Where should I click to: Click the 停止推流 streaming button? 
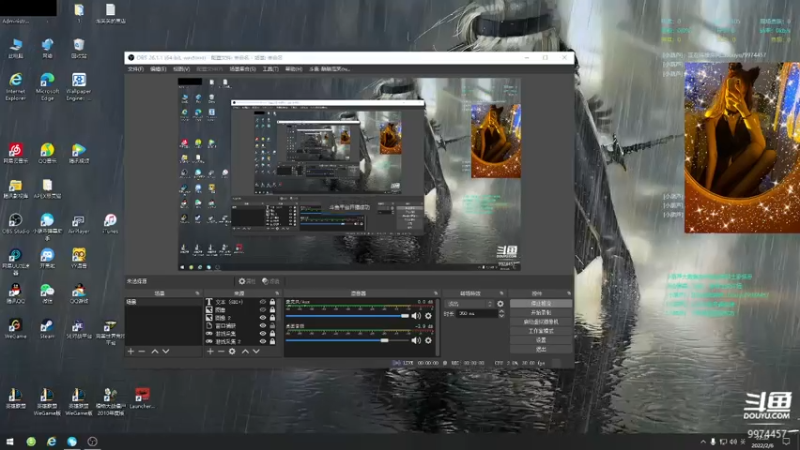click(541, 304)
